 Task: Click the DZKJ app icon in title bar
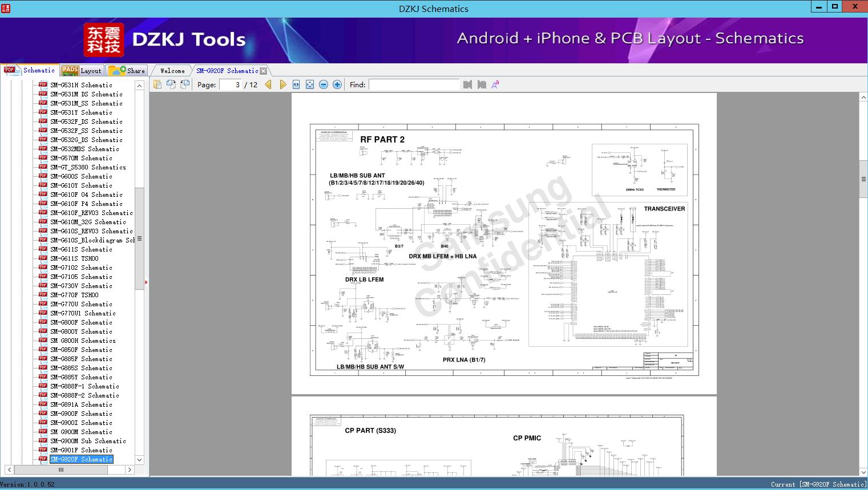6,8
